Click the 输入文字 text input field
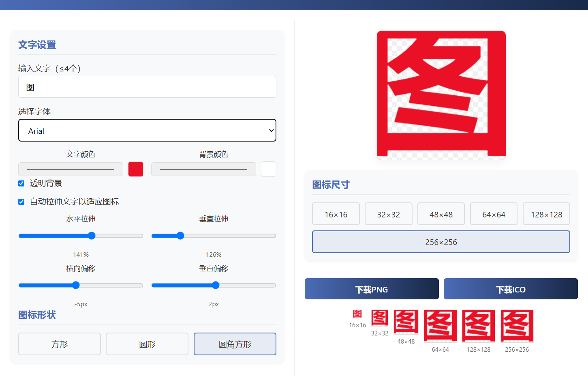Viewport: 588px width, 376px height. coord(147,87)
